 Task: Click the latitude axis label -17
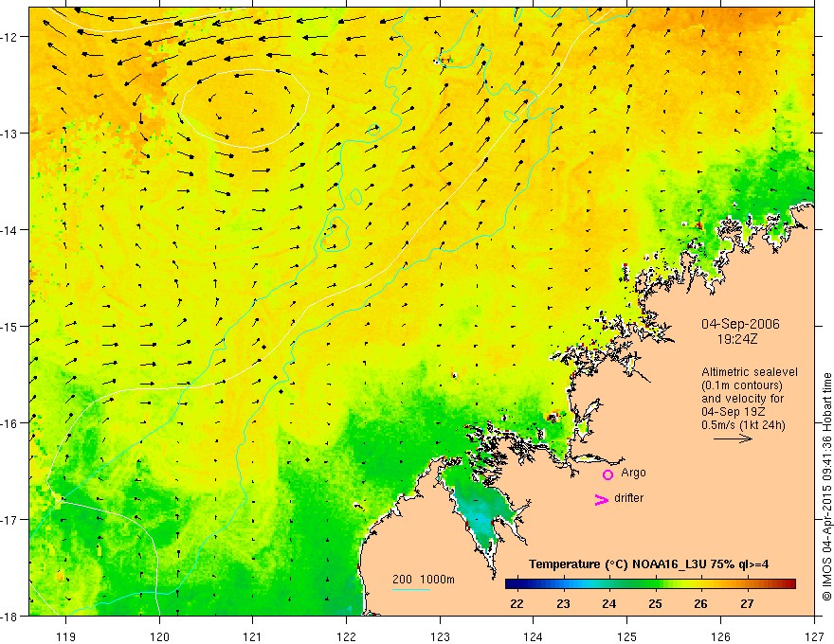click(x=9, y=520)
